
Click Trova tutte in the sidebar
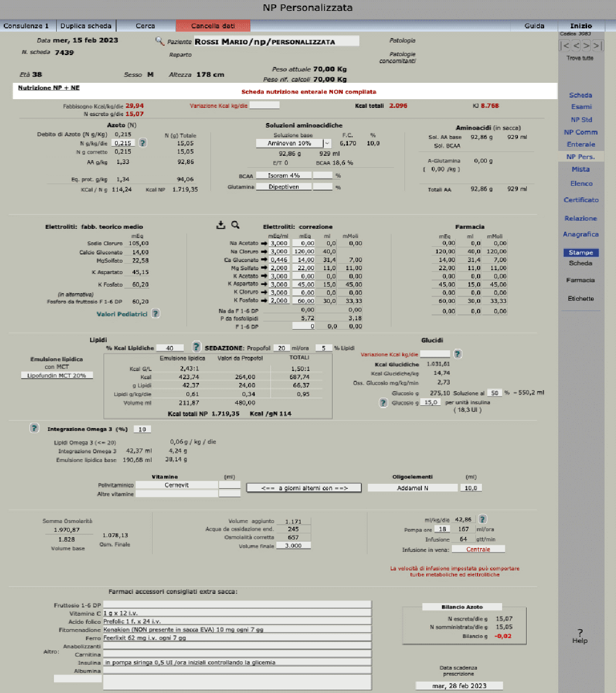point(580,58)
